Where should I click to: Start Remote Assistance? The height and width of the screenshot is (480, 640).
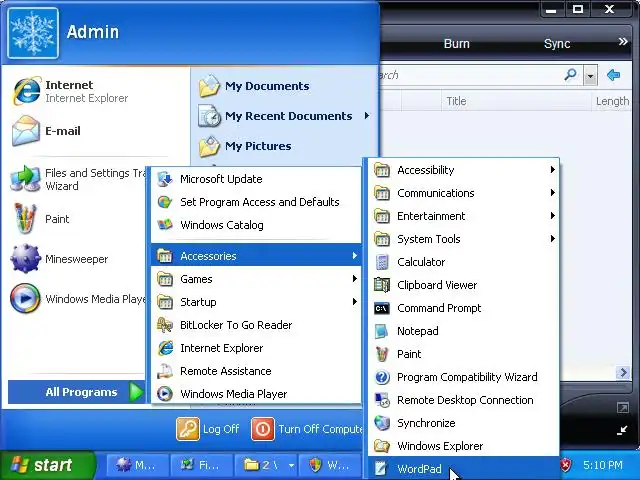point(256,371)
